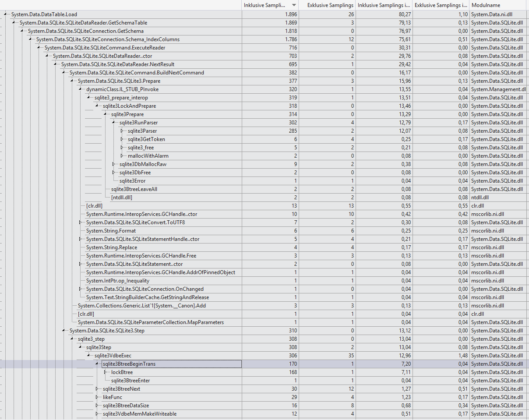Collapse the SQLite3.Prepare node
This screenshot has width=529, height=420.
[x=72, y=81]
